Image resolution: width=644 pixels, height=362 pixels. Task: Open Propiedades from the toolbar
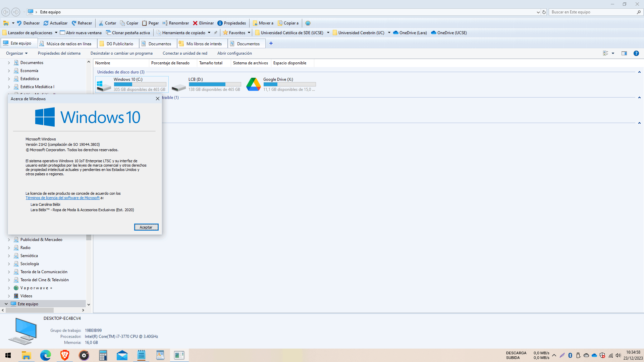coord(232,23)
